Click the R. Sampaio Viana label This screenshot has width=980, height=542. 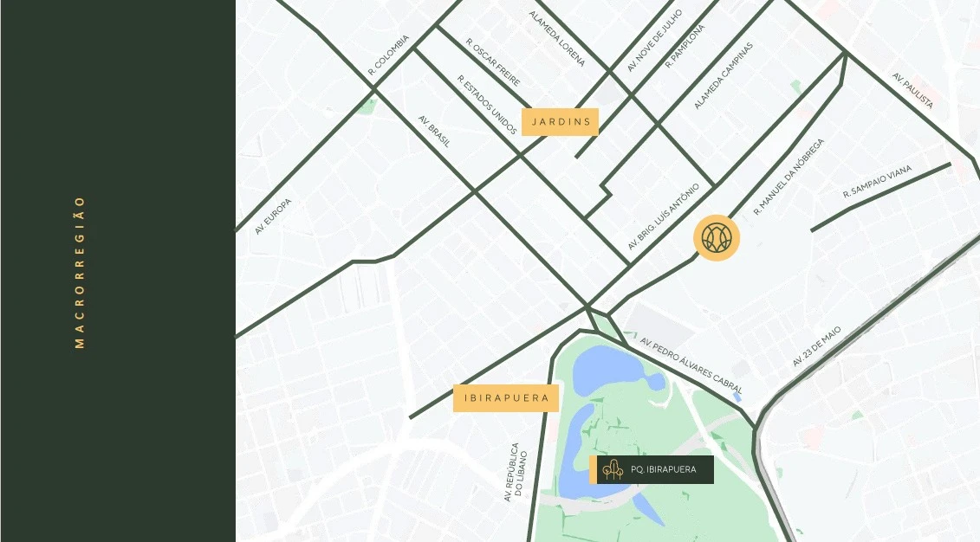click(878, 183)
